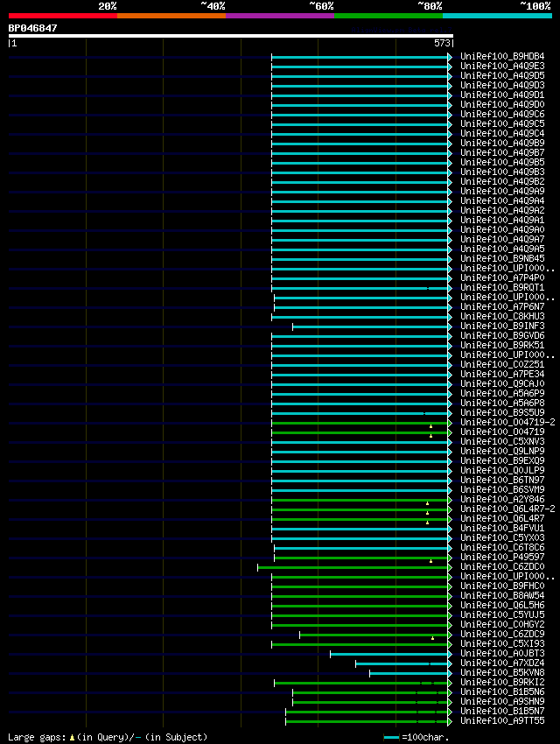Select hit UniRef100_A9SHN9
Image resolution: width=560 pixels, height=744 pixels.
502,702
